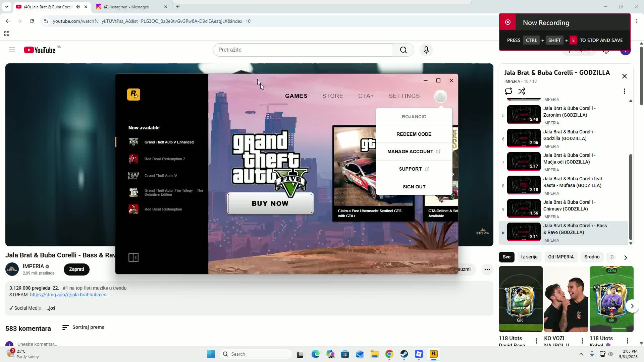Open Steam from the taskbar
The height and width of the screenshot is (362, 644).
coord(404,354)
